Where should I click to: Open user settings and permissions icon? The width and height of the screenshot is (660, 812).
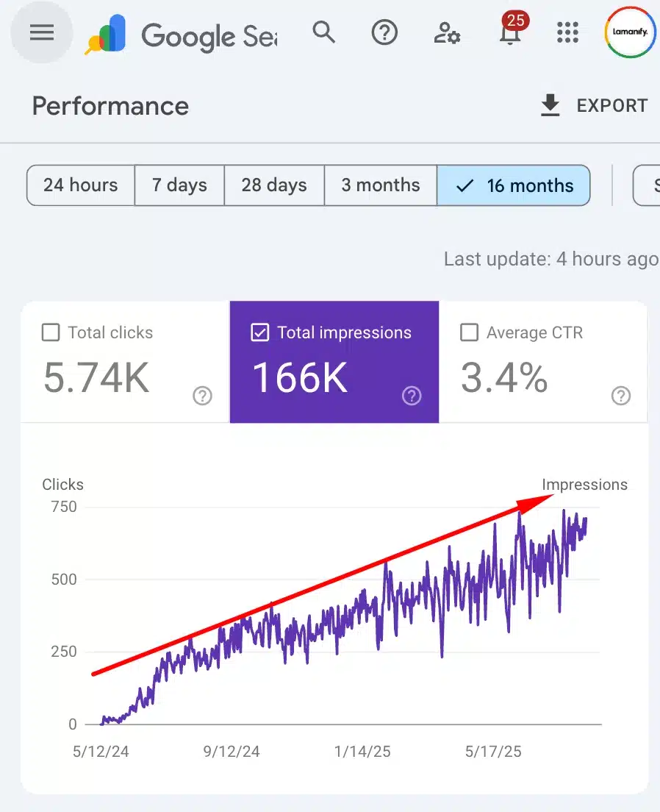coord(446,32)
